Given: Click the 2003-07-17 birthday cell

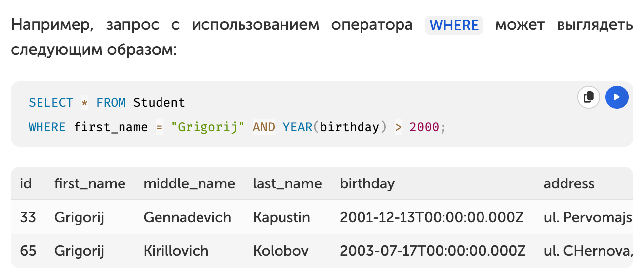Looking at the screenshot, I should click(x=433, y=251).
